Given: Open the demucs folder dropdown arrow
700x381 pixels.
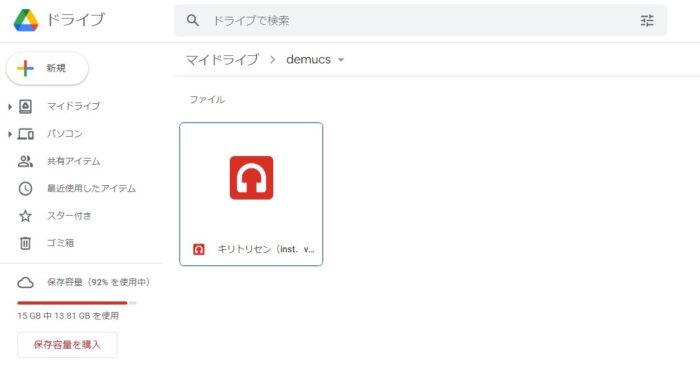Looking at the screenshot, I should click(x=341, y=60).
